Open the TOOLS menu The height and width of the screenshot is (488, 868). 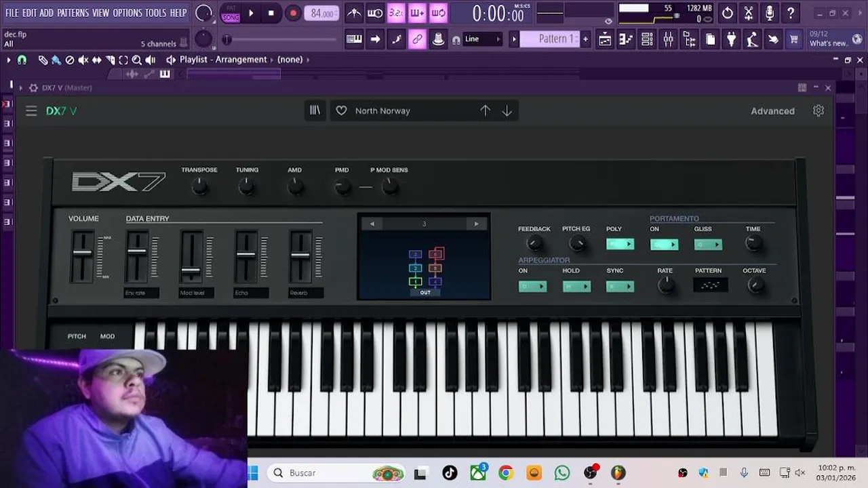pyautogui.click(x=155, y=13)
